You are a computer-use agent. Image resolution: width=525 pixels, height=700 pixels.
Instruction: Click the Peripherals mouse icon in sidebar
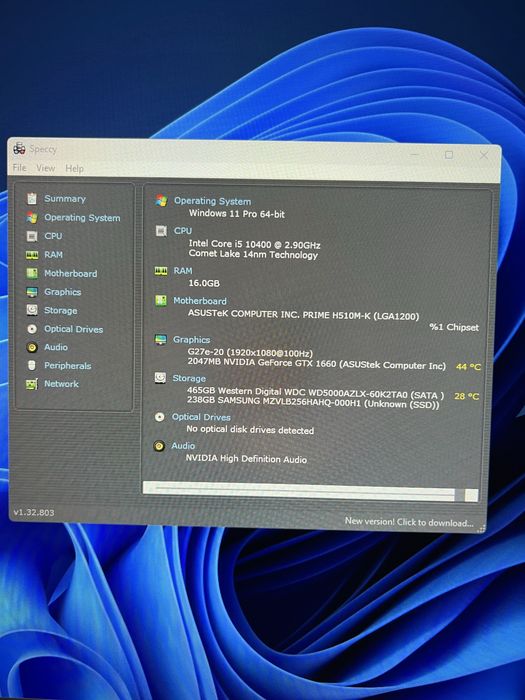pos(31,365)
